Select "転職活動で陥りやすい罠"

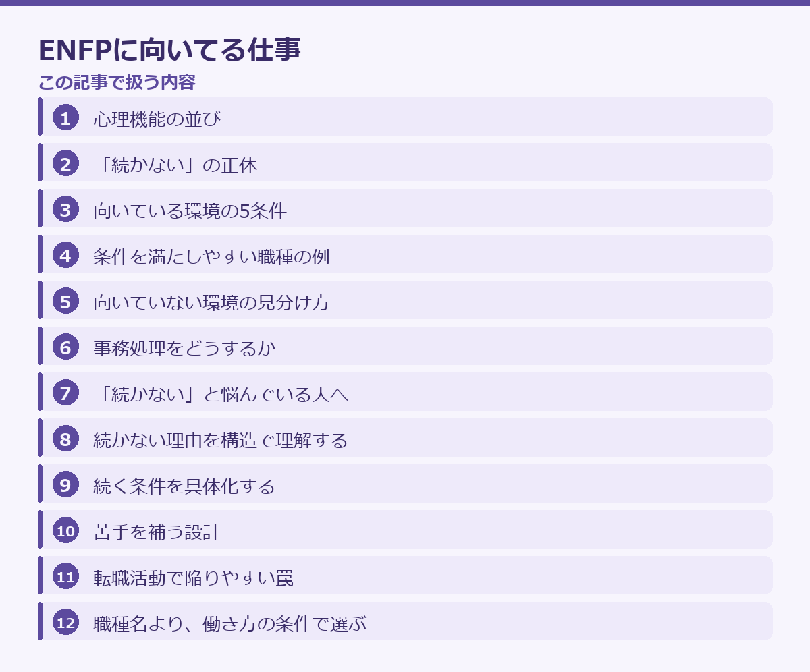click(x=405, y=576)
